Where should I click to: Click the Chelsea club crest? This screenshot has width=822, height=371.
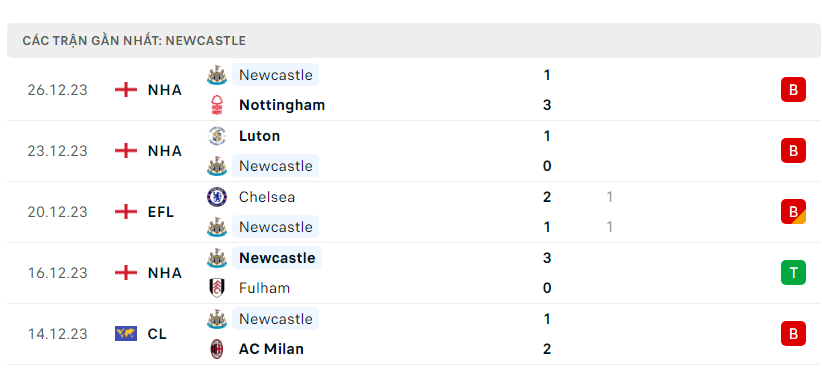(x=217, y=197)
